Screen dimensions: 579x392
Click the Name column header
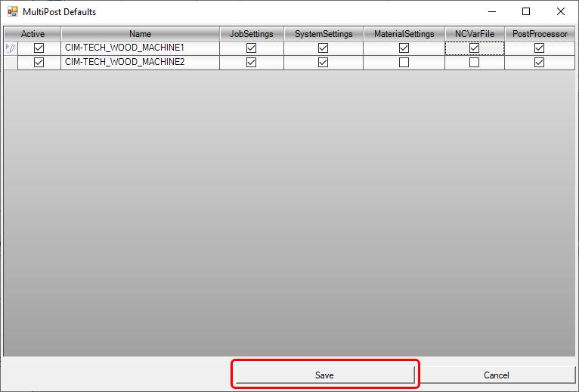click(x=140, y=33)
